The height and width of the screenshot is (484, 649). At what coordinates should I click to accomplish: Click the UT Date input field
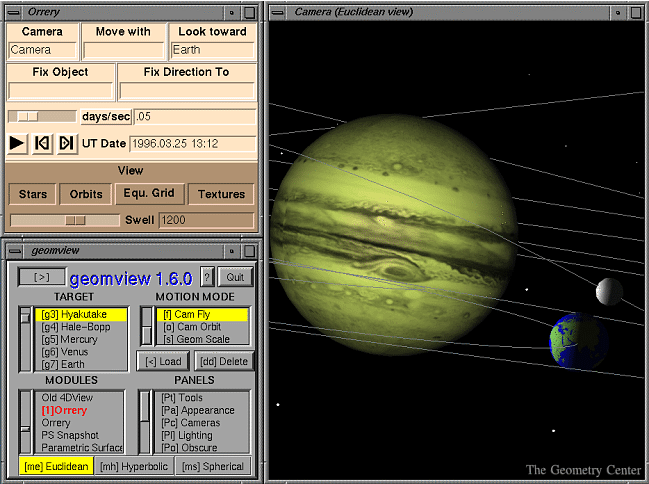coord(190,144)
